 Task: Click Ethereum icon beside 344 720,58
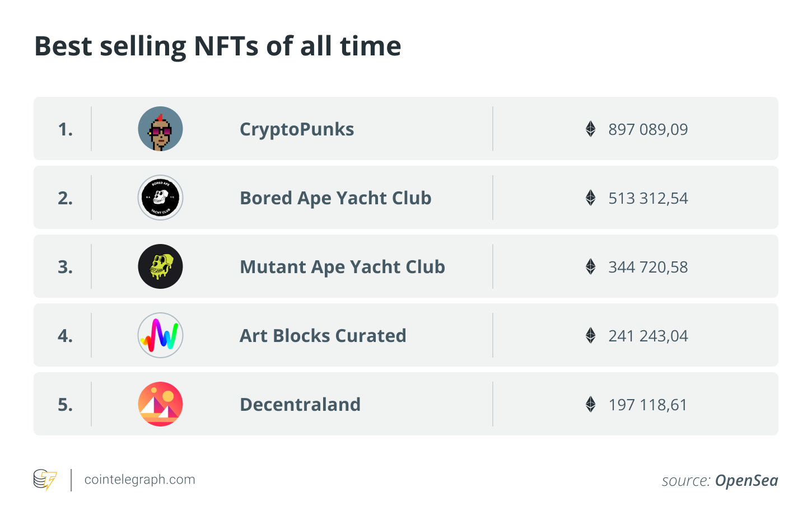click(x=590, y=266)
